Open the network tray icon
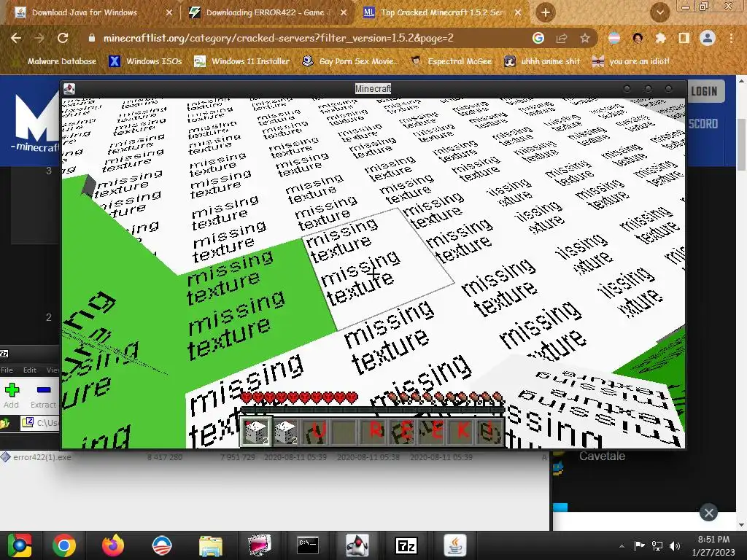The width and height of the screenshot is (747, 560). [x=657, y=545]
